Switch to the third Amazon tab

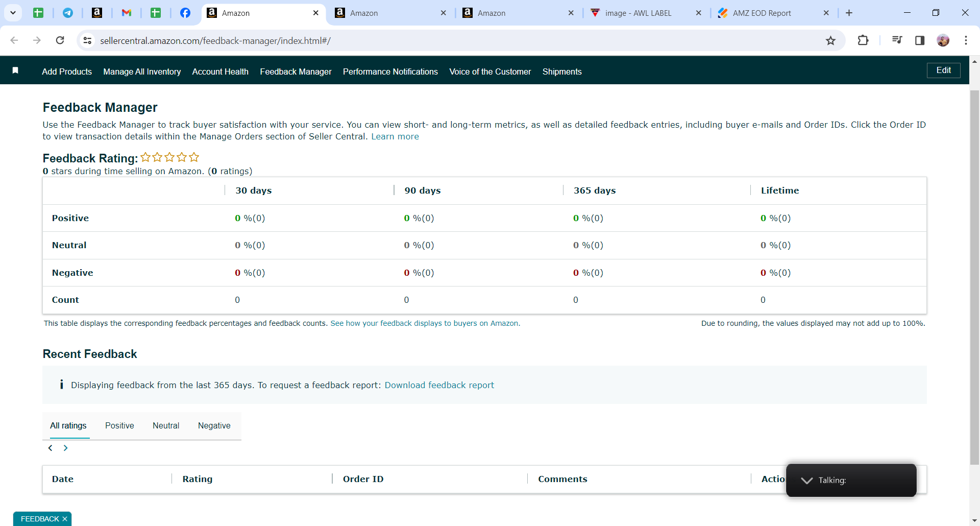click(x=518, y=13)
